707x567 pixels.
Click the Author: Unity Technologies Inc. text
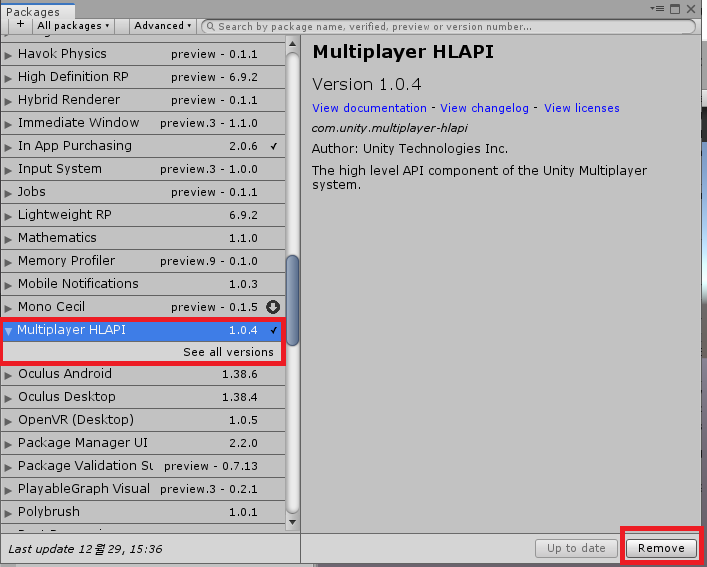(410, 149)
